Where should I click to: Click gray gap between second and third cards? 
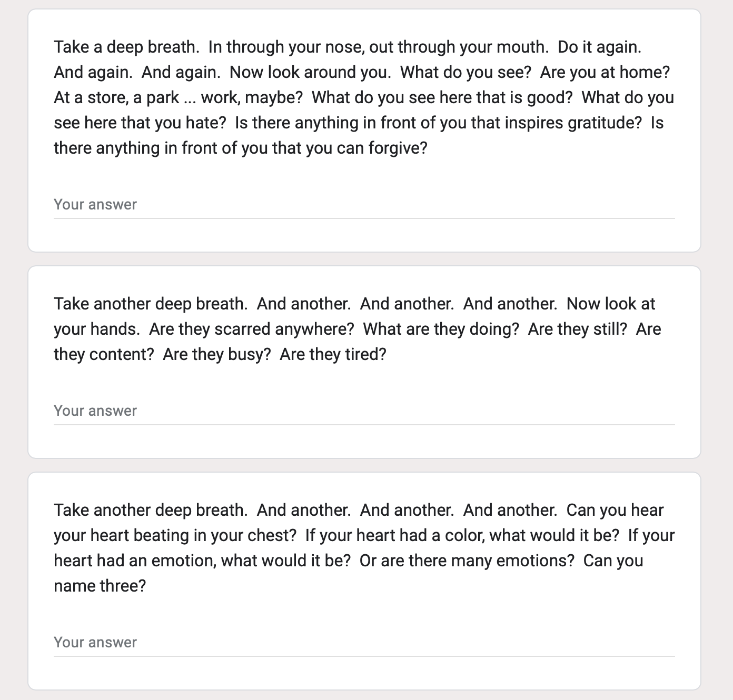[x=364, y=465]
